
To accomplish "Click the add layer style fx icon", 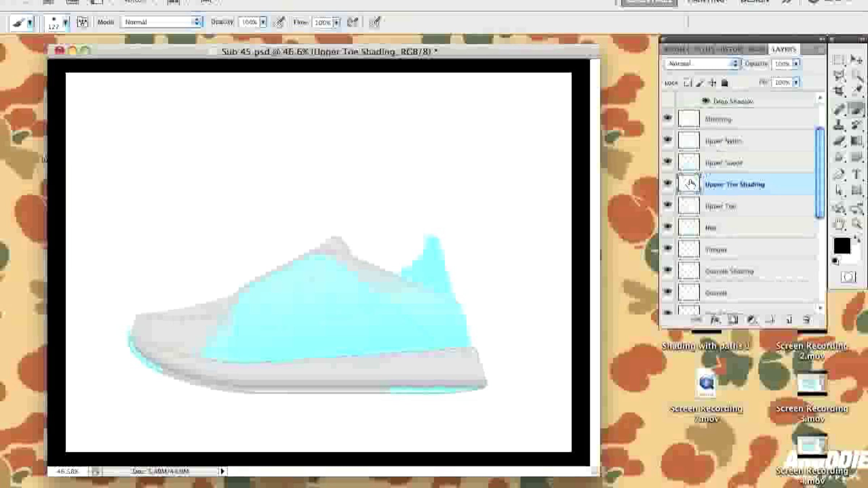I will [x=715, y=320].
